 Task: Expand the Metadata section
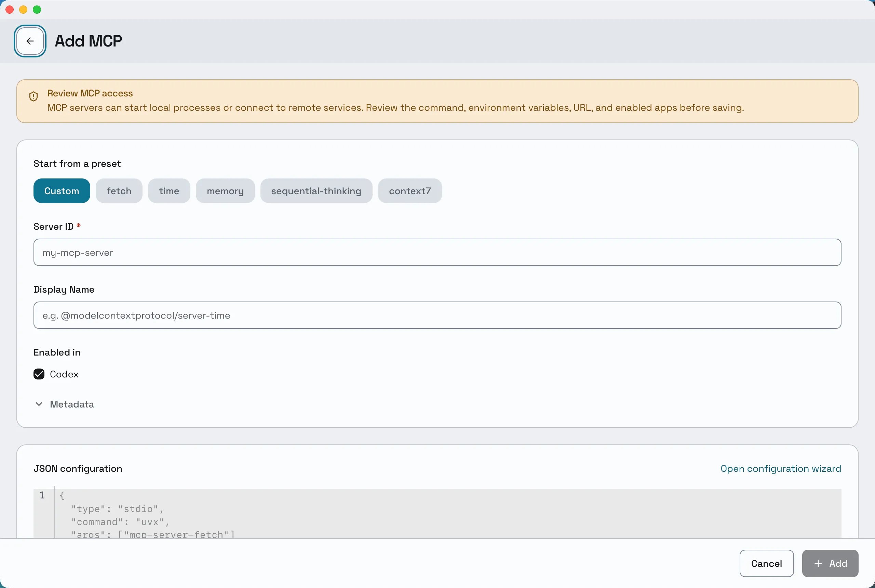(64, 404)
